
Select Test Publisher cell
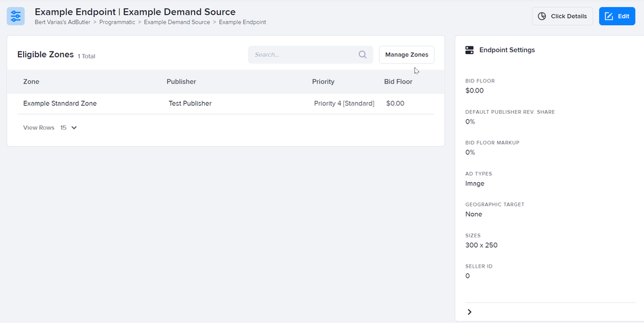point(190,104)
